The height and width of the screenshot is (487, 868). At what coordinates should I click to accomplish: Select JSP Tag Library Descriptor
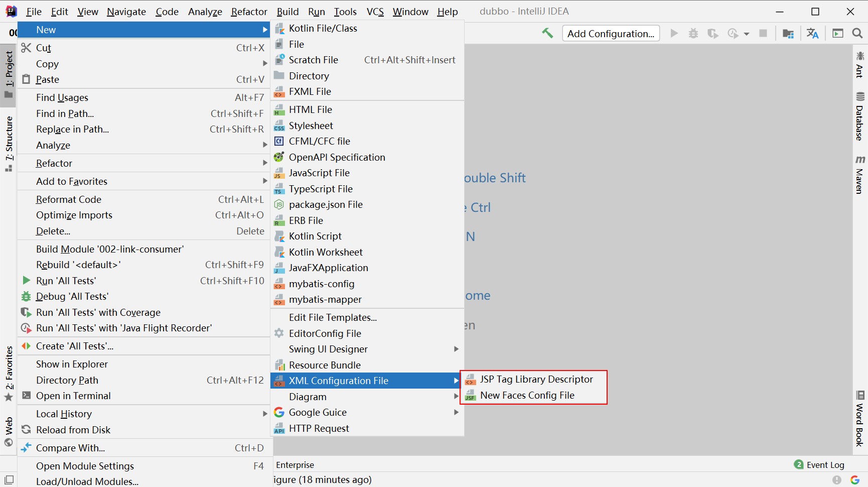pyautogui.click(x=536, y=379)
